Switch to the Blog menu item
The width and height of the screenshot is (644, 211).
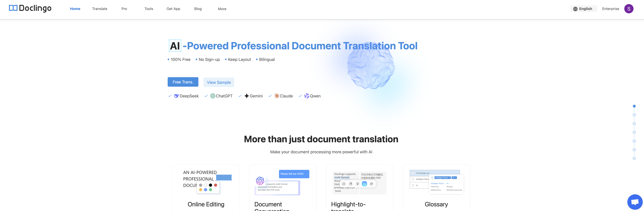[198, 9]
